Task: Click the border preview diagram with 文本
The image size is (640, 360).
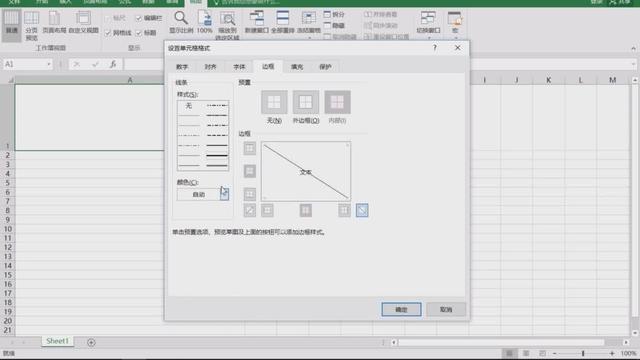Action: click(306, 171)
